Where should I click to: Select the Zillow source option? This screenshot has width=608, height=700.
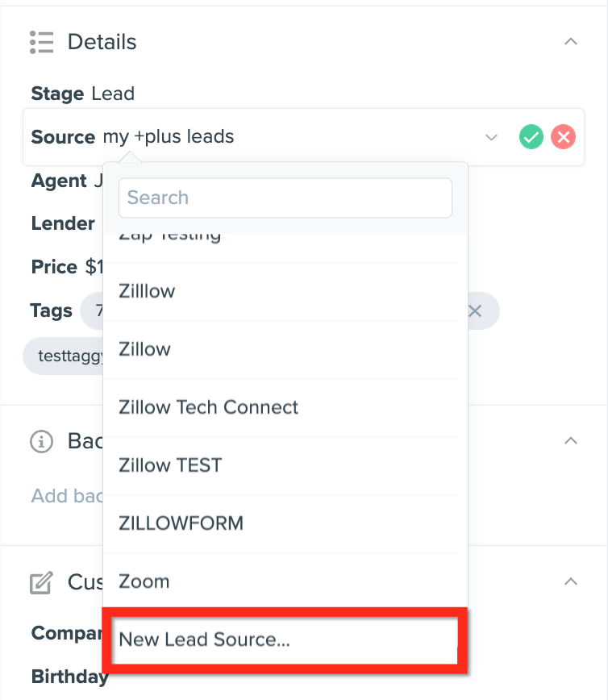285,349
